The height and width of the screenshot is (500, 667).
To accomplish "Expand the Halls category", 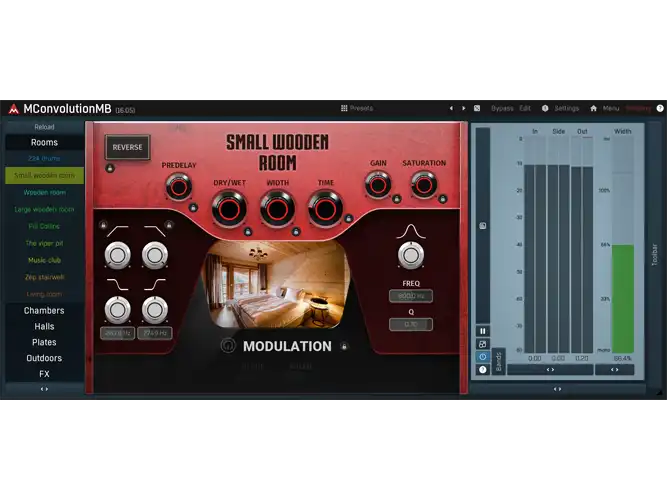I will [x=44, y=326].
